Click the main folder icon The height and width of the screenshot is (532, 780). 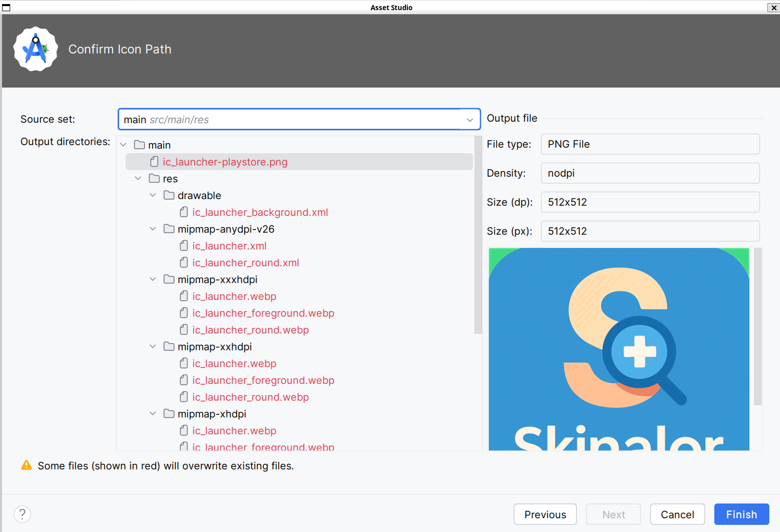pyautogui.click(x=140, y=145)
